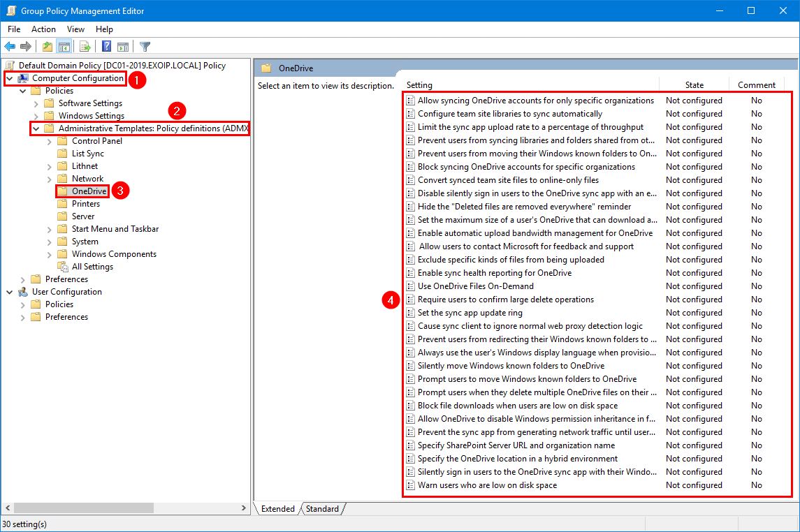Select 'Allow users to contact Microsoft for feedback'
This screenshot has height=532, width=800.
(527, 246)
